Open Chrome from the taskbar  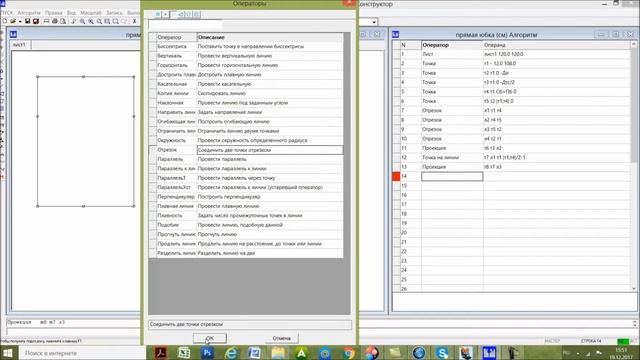(349, 353)
